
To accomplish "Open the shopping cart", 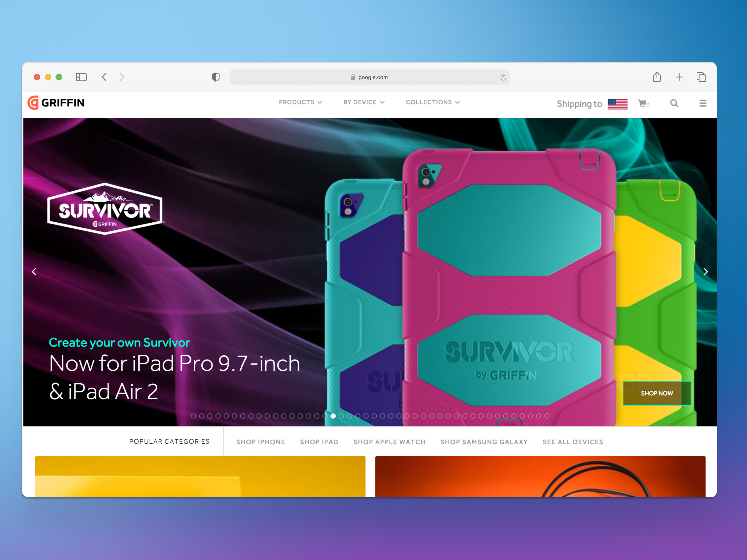I will 643,103.
